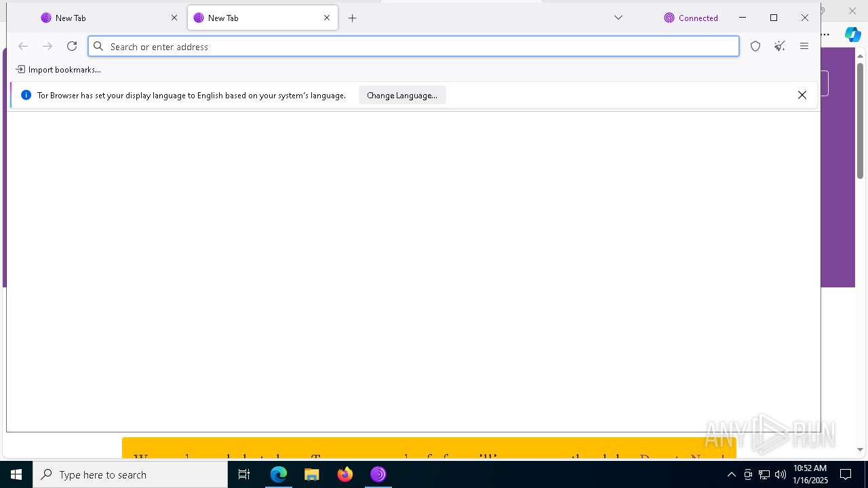The height and width of the screenshot is (488, 868).
Task: Click the Connected Tor status indicator
Action: click(691, 18)
